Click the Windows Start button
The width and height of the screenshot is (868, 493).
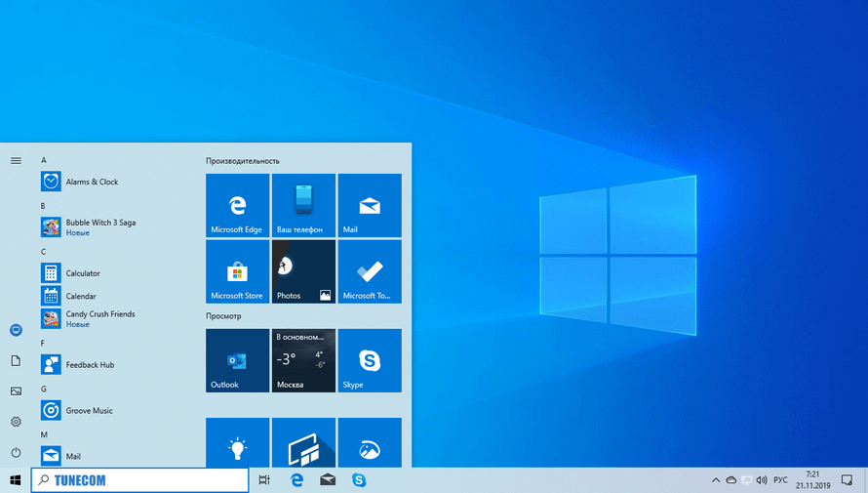16,480
